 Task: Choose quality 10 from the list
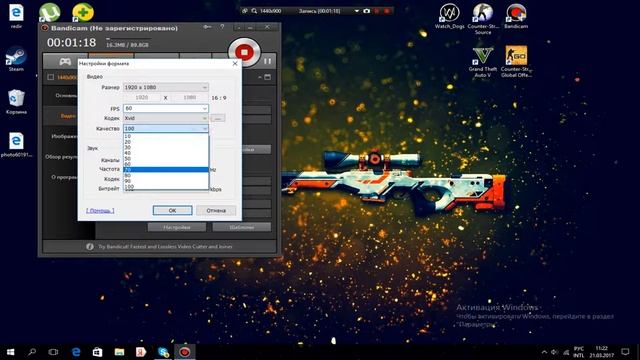click(166, 136)
